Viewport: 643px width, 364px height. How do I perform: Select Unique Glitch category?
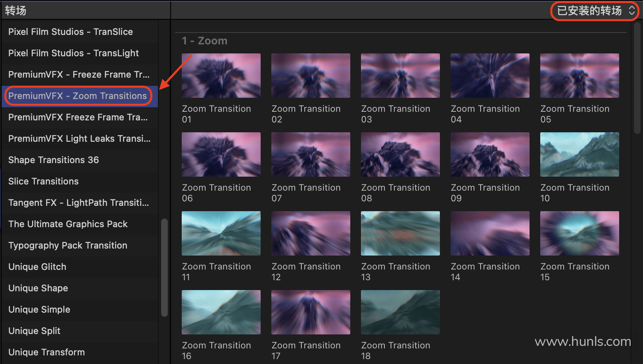80,267
